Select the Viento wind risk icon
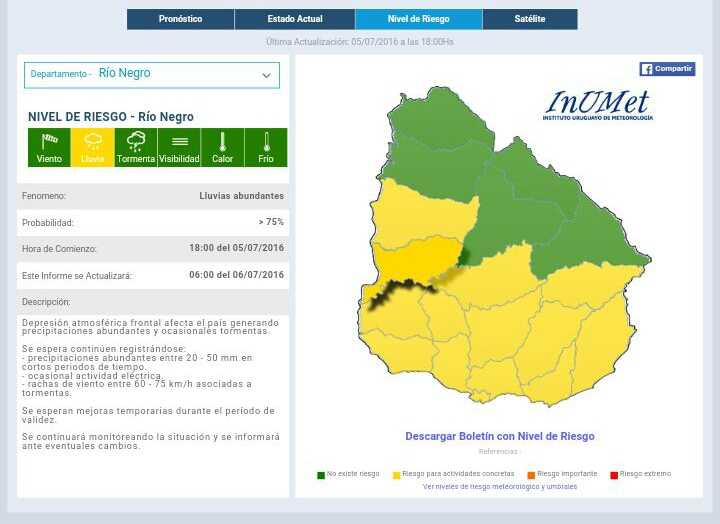The image size is (720, 524). point(49,147)
